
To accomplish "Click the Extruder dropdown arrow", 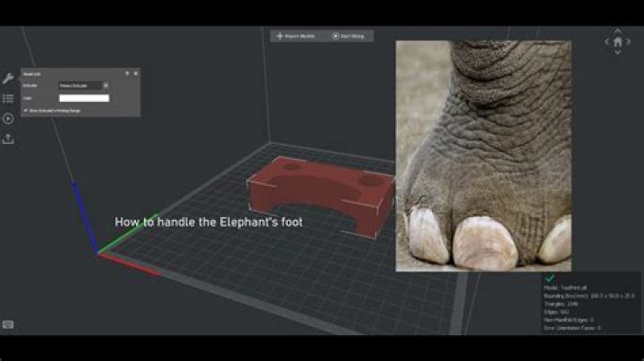I will click(105, 86).
